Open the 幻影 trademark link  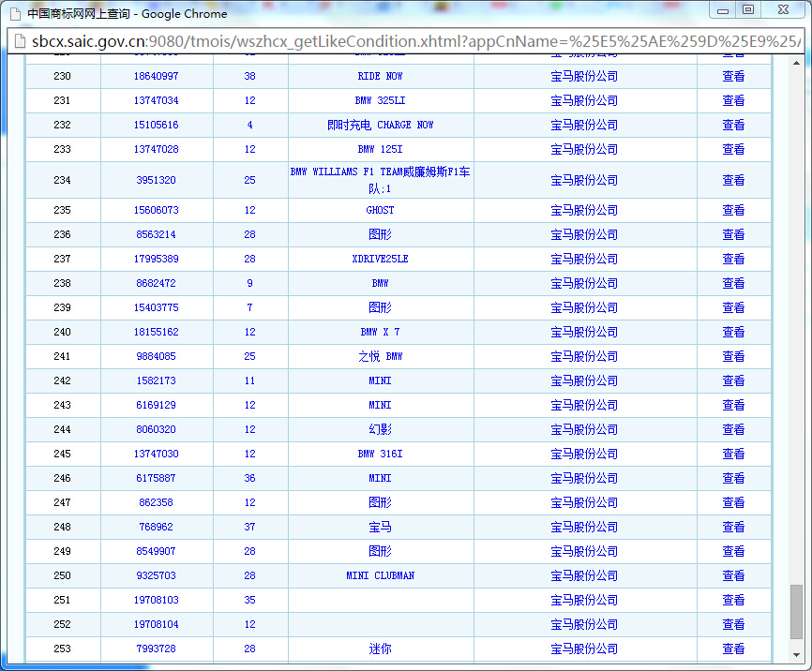(380, 429)
